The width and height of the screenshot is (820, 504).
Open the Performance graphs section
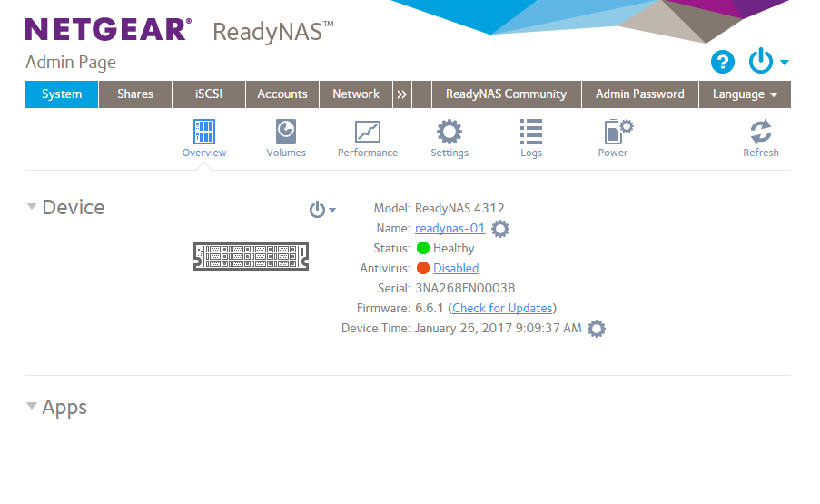[x=367, y=138]
